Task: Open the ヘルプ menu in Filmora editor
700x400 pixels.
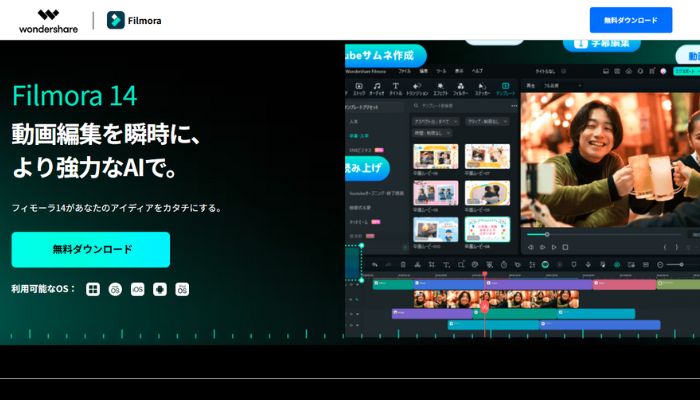Action: coord(477,71)
